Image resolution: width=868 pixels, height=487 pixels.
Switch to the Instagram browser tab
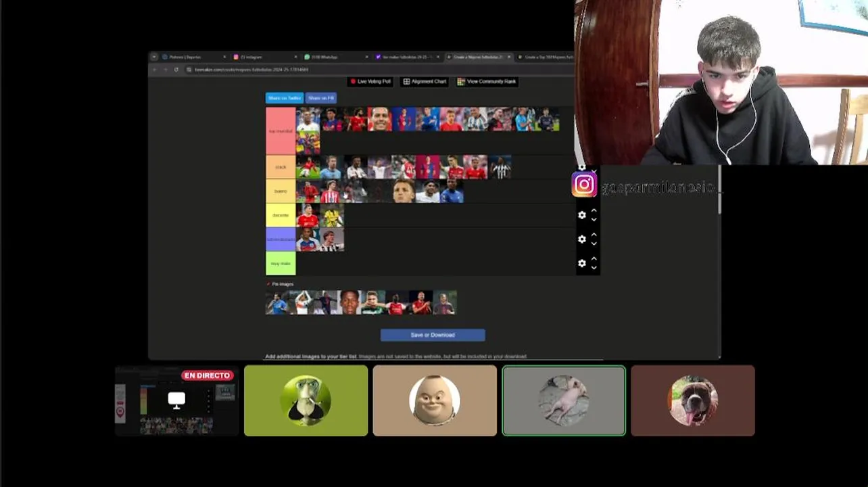click(x=265, y=57)
